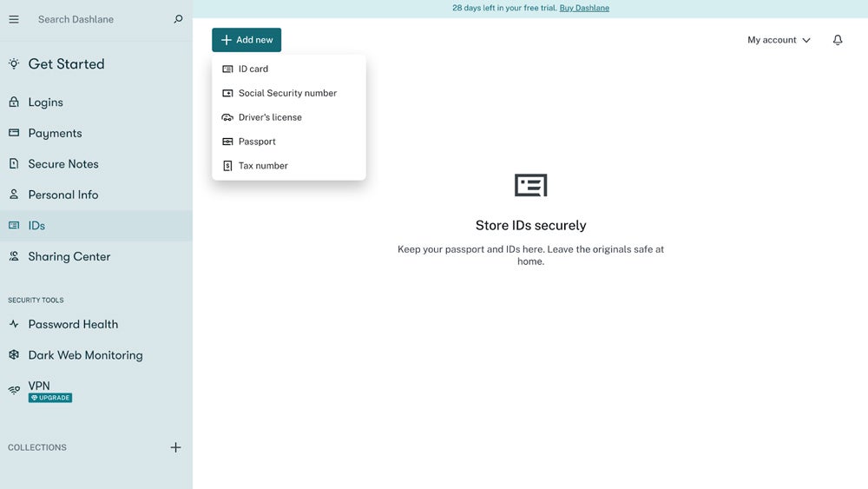Choose Social Security number option

point(287,93)
